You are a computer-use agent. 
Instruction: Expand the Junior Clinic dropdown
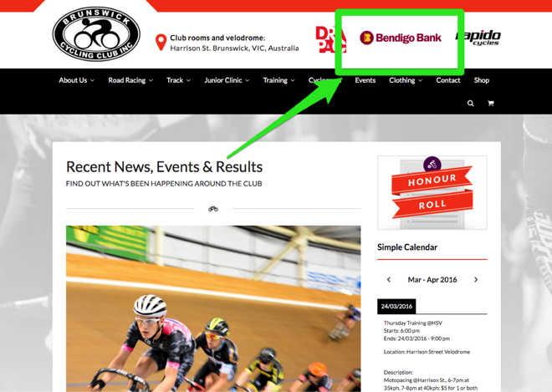[x=227, y=80]
